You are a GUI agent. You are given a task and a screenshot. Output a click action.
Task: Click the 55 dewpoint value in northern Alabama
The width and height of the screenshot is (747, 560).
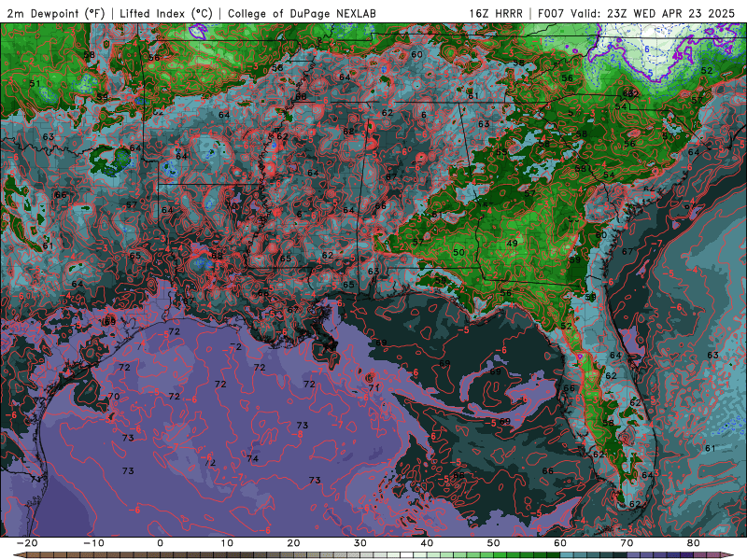pos(501,153)
